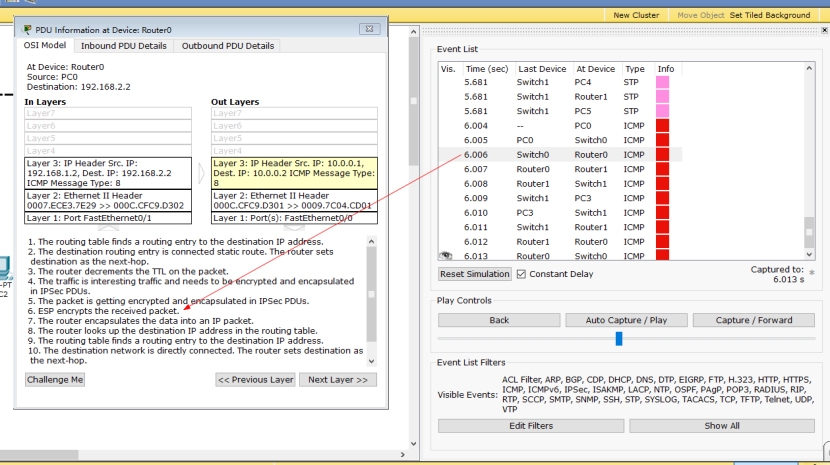830x465 pixels.
Task: Toggle the Constant Delay checkbox
Action: pyautogui.click(x=521, y=274)
